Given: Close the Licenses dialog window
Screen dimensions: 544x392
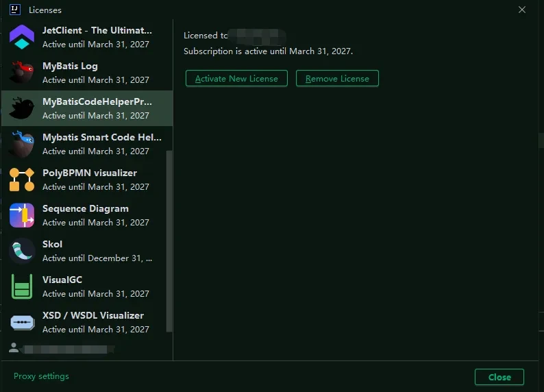Looking at the screenshot, I should (x=522, y=10).
